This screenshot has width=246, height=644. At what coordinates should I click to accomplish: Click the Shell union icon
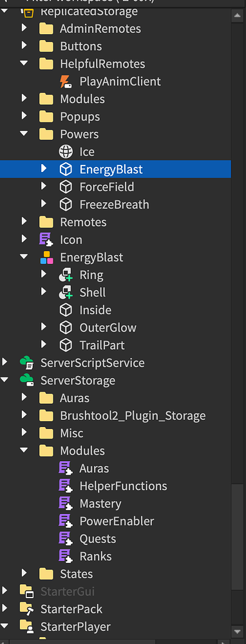(x=66, y=293)
